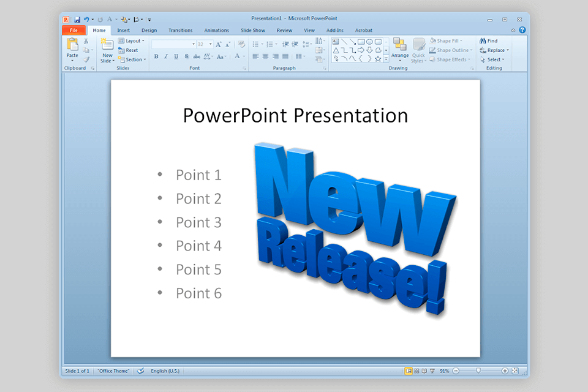Click the spell check status bar icon
Image resolution: width=588 pixels, height=392 pixels.
(x=141, y=371)
